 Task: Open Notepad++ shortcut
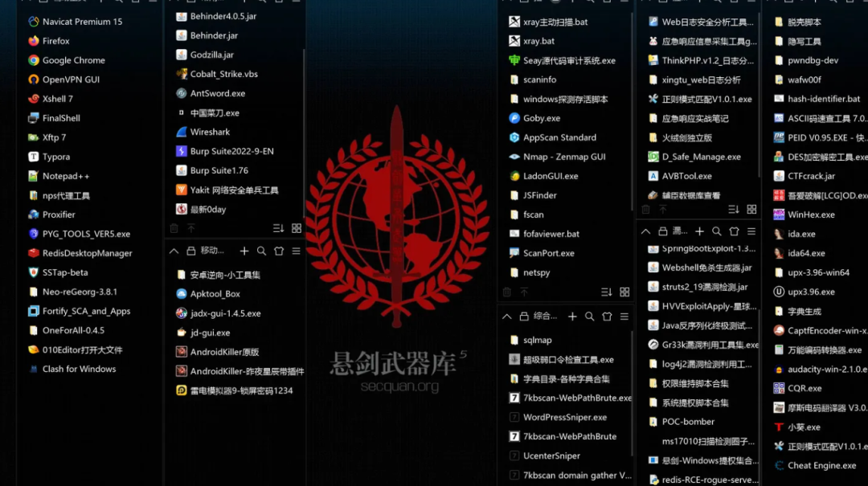58,176
